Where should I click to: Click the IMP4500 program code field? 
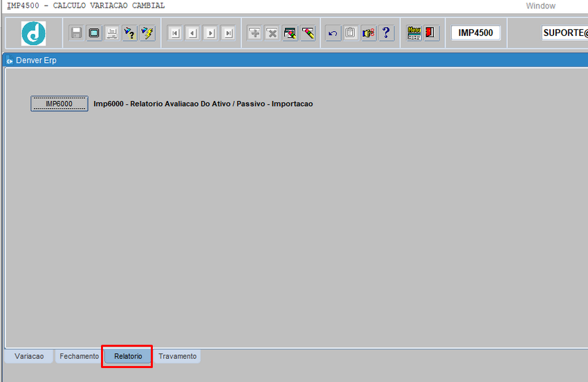click(x=475, y=33)
